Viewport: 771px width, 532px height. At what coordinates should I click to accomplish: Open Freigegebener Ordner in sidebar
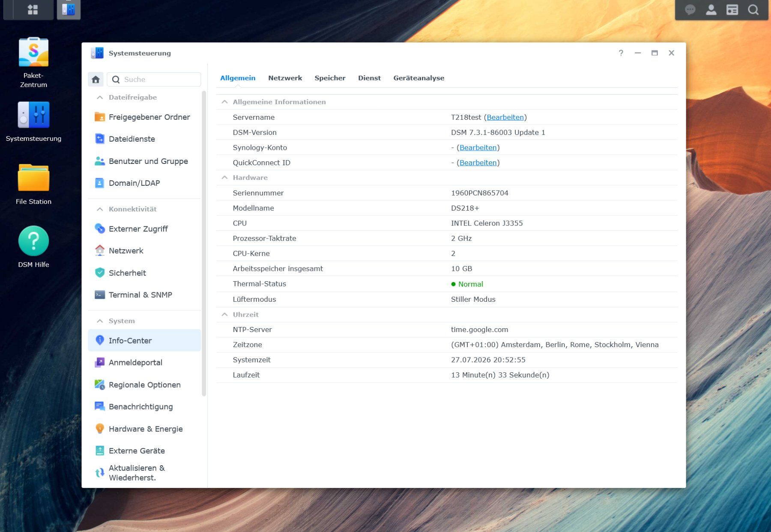click(x=144, y=117)
